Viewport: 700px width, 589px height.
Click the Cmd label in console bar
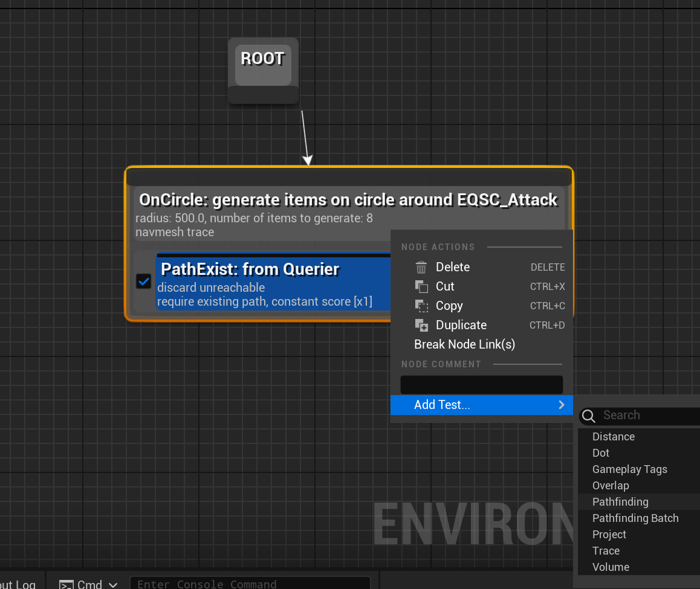point(89,585)
